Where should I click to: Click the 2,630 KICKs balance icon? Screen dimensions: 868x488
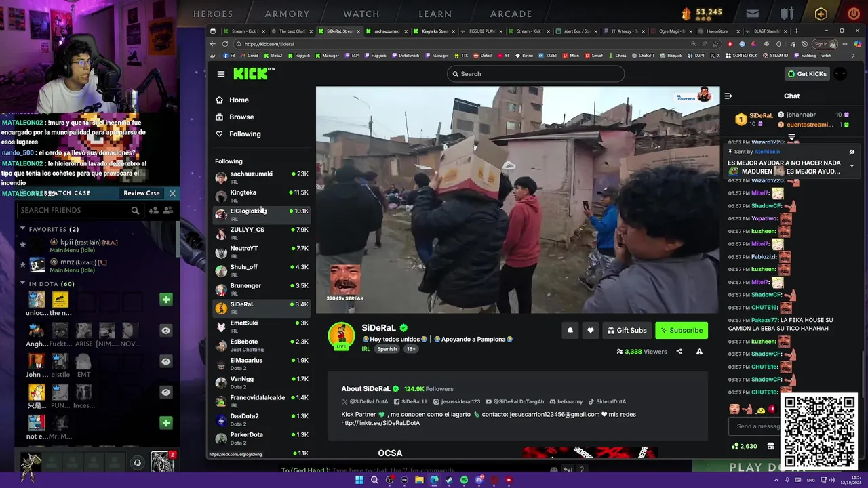tap(744, 446)
